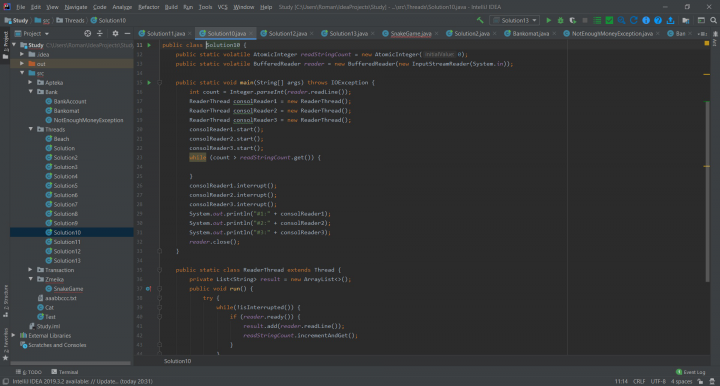720x386 pixels.
Task: Expand the out folder arrow
Action: pyautogui.click(x=22, y=64)
